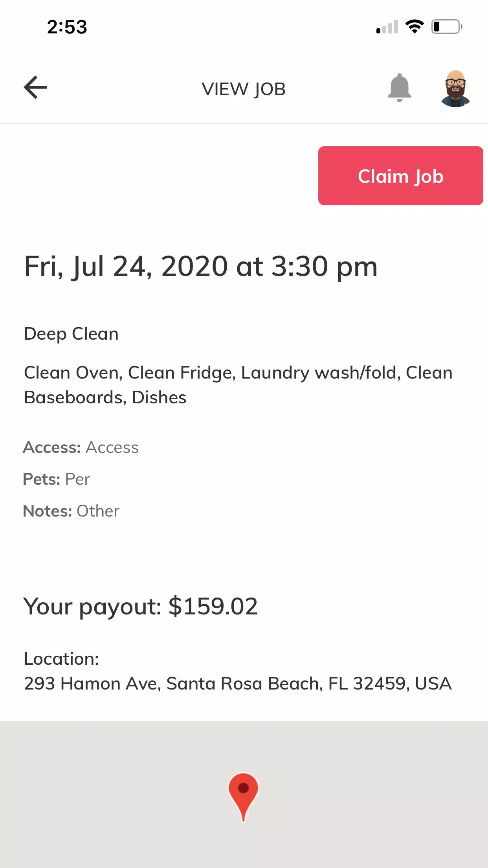The width and height of the screenshot is (488, 868).
Task: Tap the VIEW JOB header title
Action: [244, 89]
